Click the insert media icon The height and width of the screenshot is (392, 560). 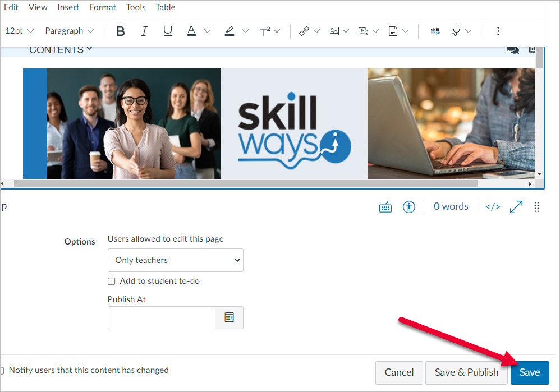(x=363, y=31)
